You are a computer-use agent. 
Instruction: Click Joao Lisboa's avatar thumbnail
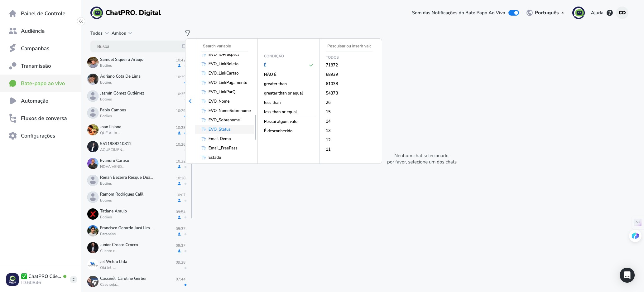coord(93,130)
